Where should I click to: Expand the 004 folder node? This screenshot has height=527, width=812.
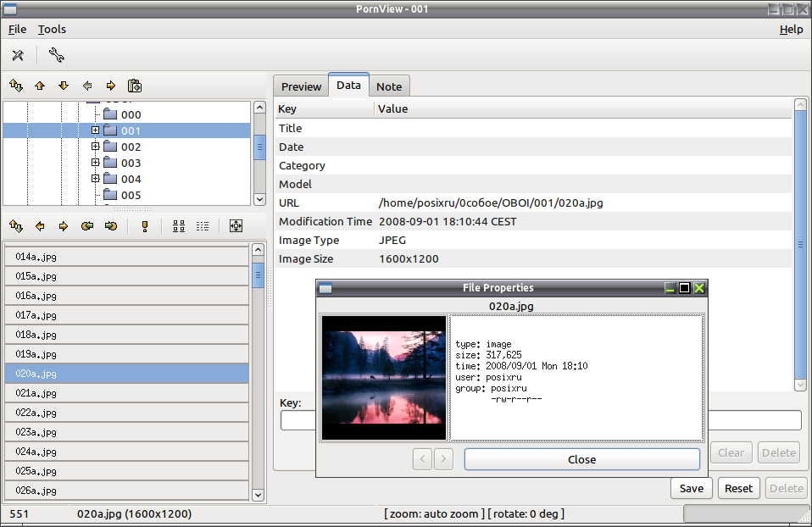95,179
